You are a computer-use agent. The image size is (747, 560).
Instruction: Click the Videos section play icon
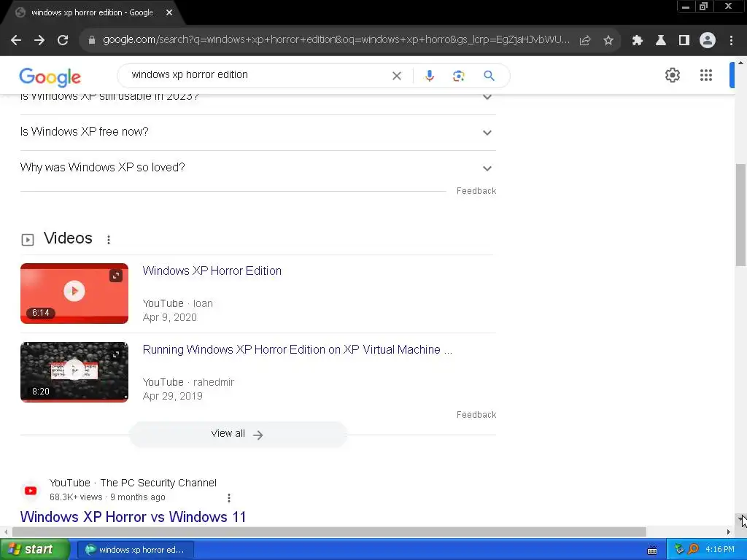(28, 239)
